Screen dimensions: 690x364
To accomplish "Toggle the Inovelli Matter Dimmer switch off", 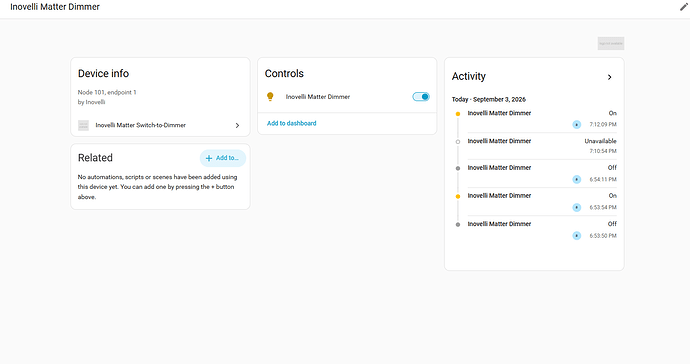I will pos(421,96).
